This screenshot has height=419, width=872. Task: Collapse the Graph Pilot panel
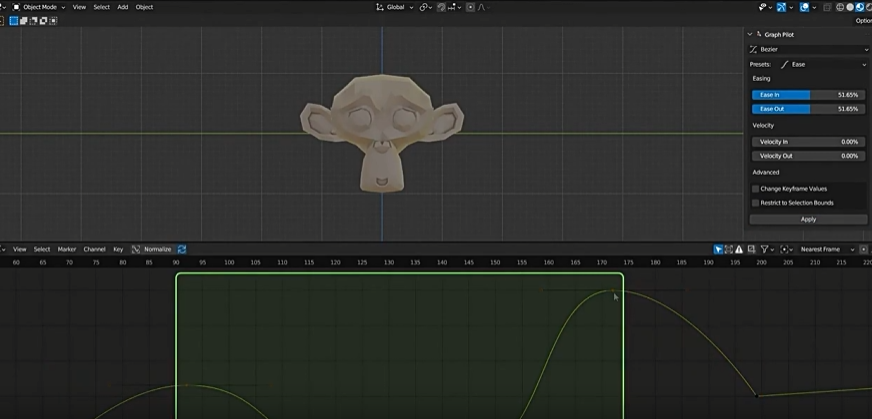click(x=751, y=34)
